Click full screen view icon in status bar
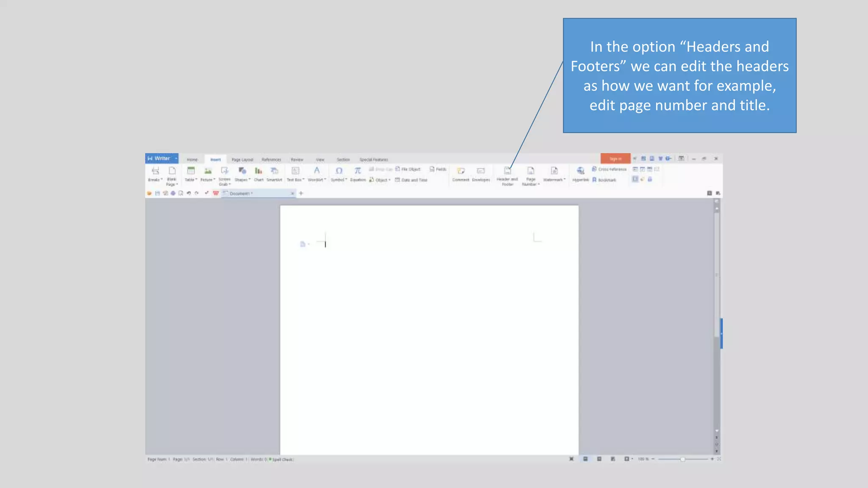Viewport: 868px width, 488px height. coord(571,459)
